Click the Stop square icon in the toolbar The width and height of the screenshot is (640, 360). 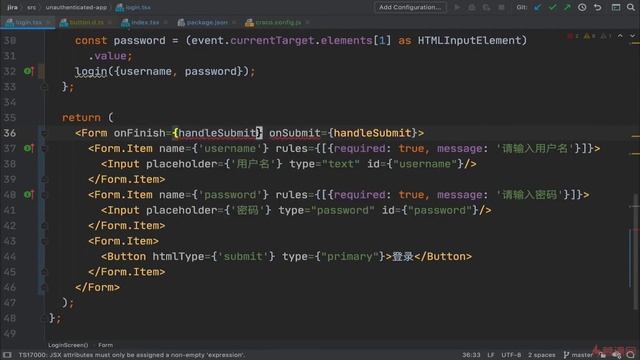tap(501, 7)
